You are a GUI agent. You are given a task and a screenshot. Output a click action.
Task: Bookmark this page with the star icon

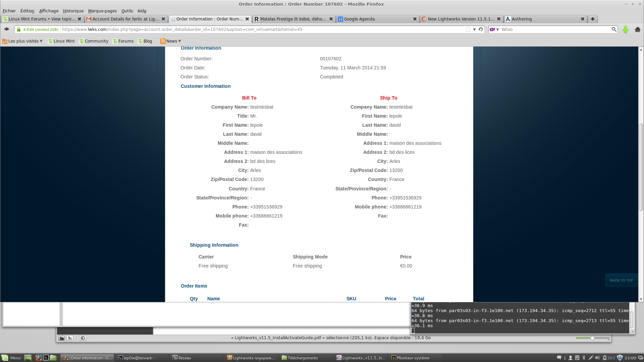[x=468, y=29]
